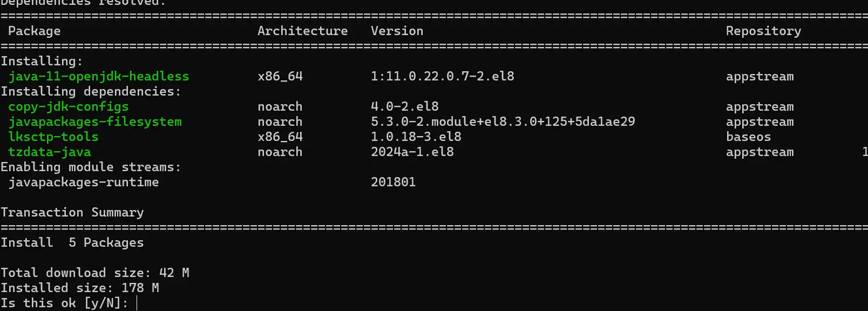Click the 2024a-1.el8 version text
This screenshot has width=868, height=311.
click(412, 152)
